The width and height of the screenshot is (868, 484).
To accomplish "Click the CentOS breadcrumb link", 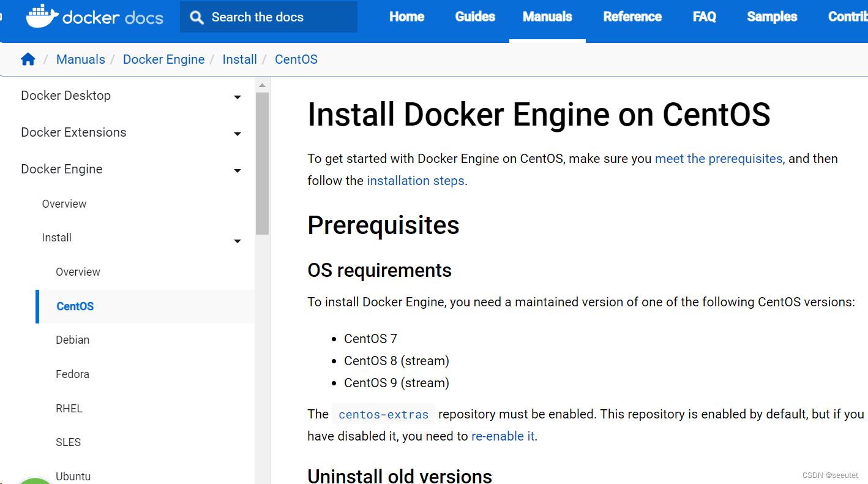I will (x=296, y=59).
